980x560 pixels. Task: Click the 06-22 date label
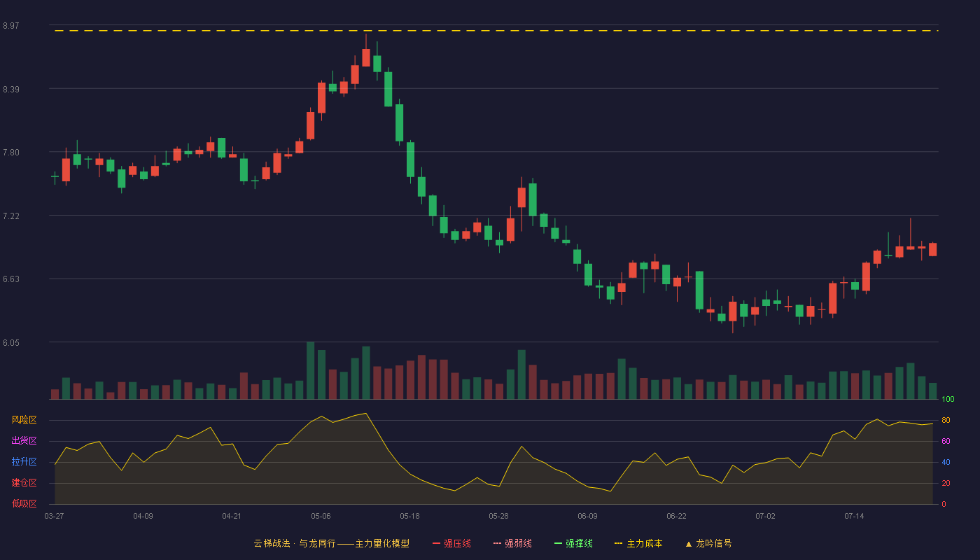point(676,516)
